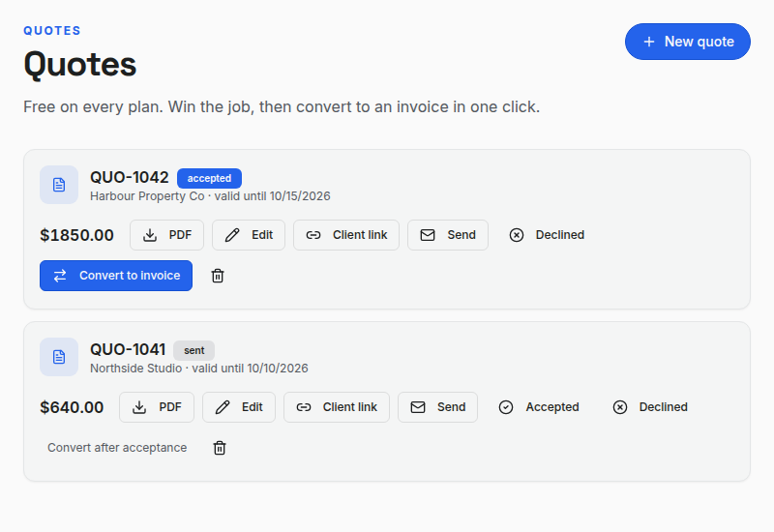
Task: Open the QUO-1041 document icon
Action: click(59, 357)
